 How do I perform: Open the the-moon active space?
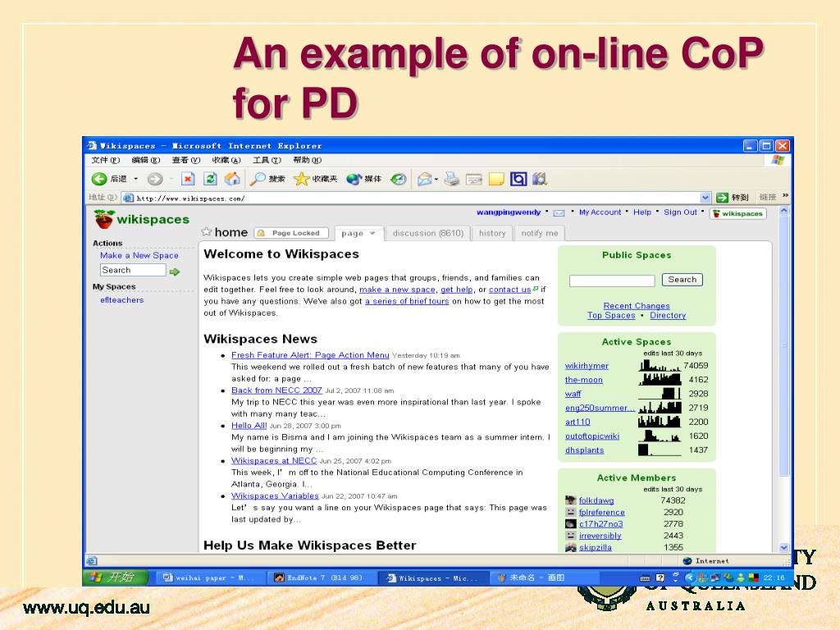[584, 380]
